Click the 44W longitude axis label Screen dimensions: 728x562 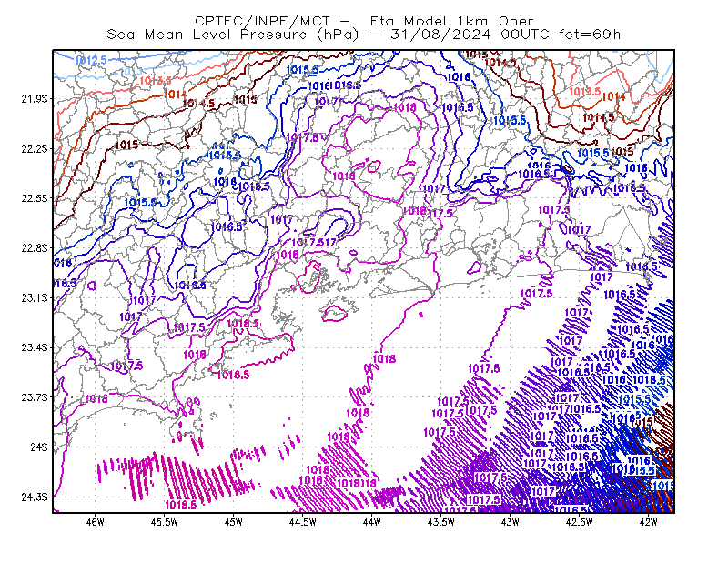click(x=371, y=522)
